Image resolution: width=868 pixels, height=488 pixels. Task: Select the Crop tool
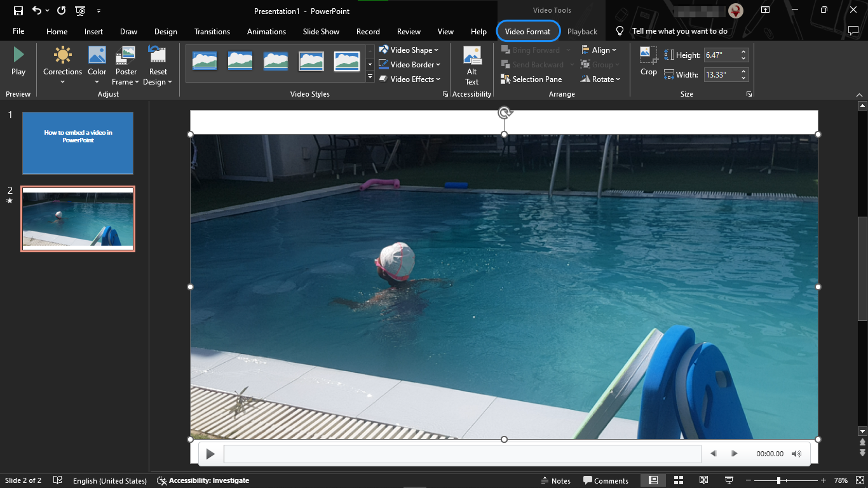pos(648,61)
